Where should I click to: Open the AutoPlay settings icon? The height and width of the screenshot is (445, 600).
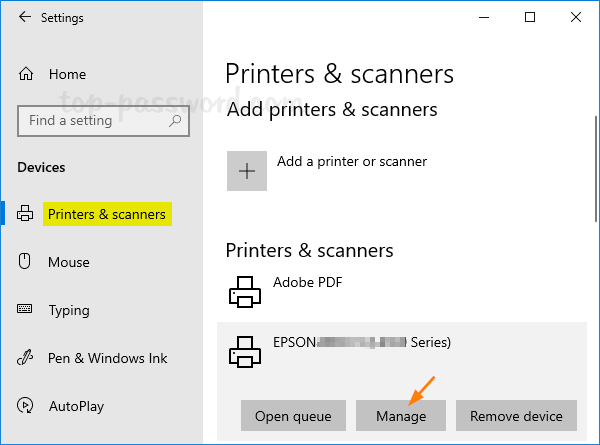25,406
